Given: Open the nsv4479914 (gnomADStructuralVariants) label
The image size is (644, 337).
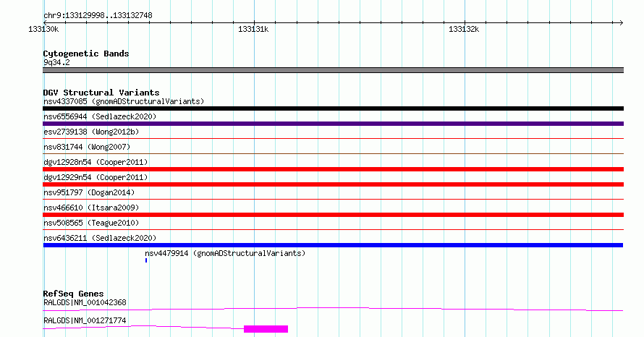Looking at the screenshot, I should (225, 253).
